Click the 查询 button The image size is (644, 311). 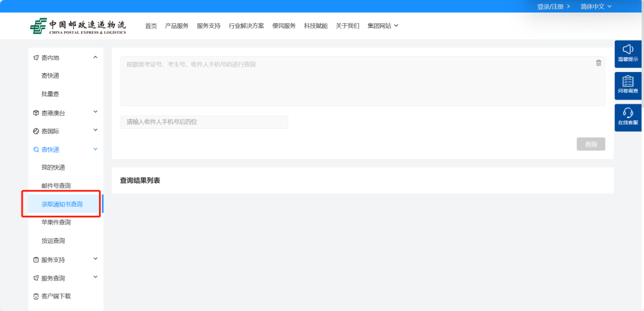point(590,144)
